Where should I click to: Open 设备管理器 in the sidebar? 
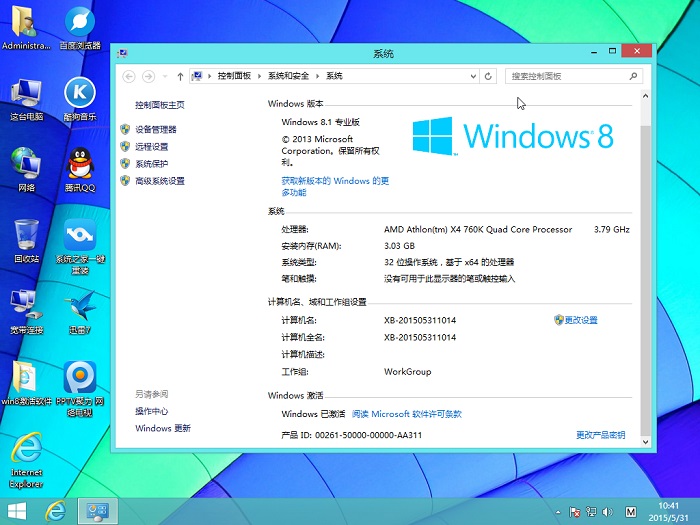[x=156, y=129]
